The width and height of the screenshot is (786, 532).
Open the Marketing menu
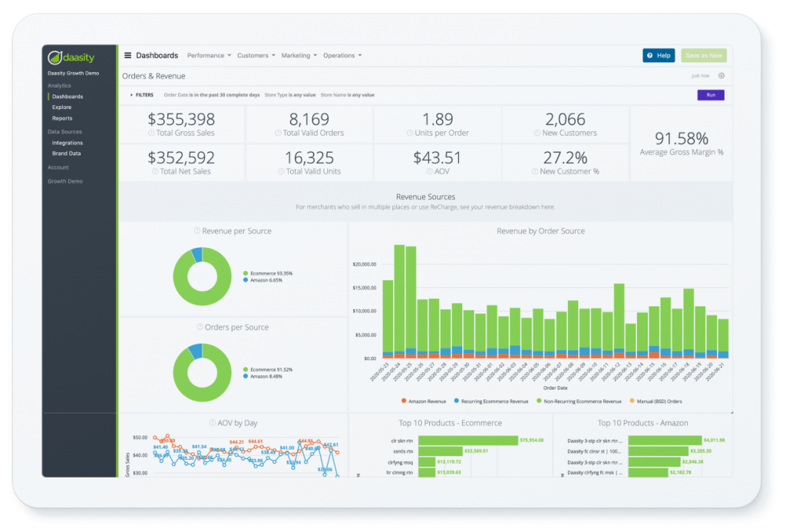pos(299,55)
